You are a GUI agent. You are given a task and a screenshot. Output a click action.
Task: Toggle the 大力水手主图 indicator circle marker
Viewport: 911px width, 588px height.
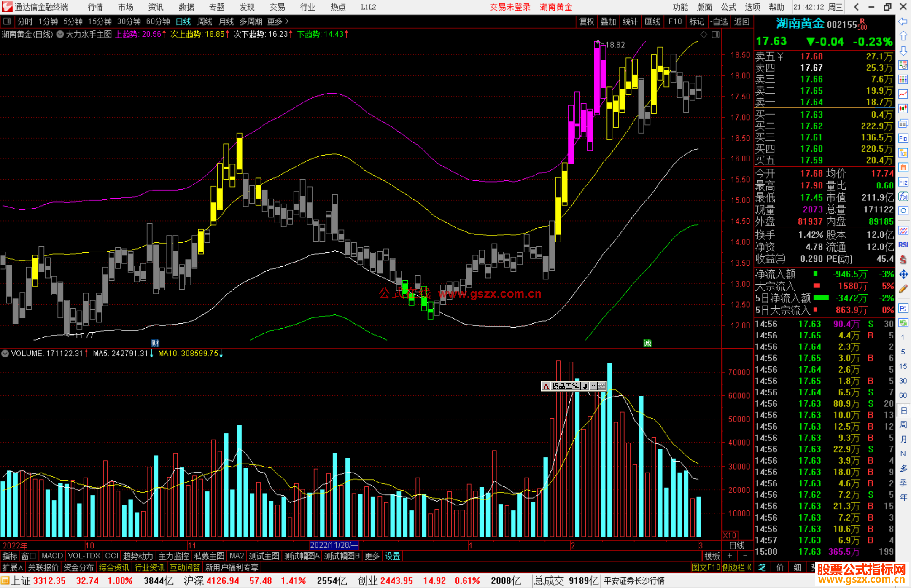tap(60, 34)
